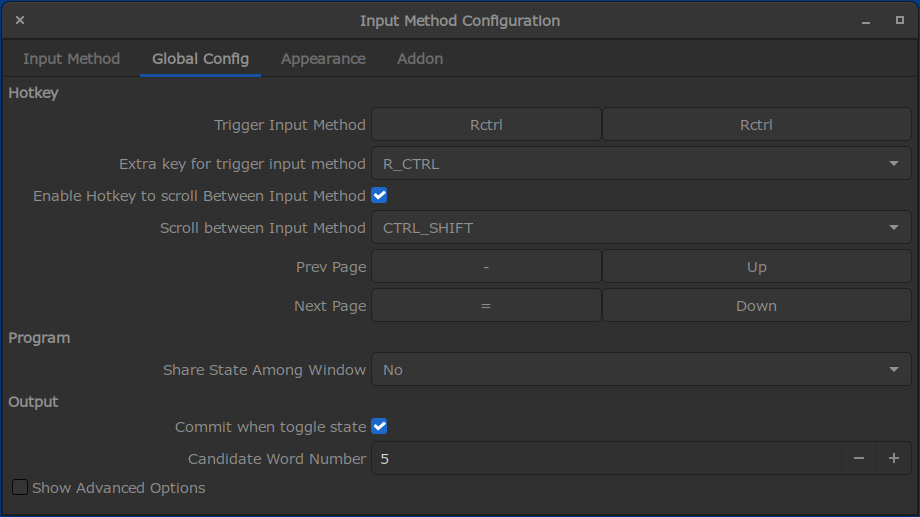The image size is (920, 517).
Task: Switch to the Input Method tab
Action: pyautogui.click(x=71, y=59)
